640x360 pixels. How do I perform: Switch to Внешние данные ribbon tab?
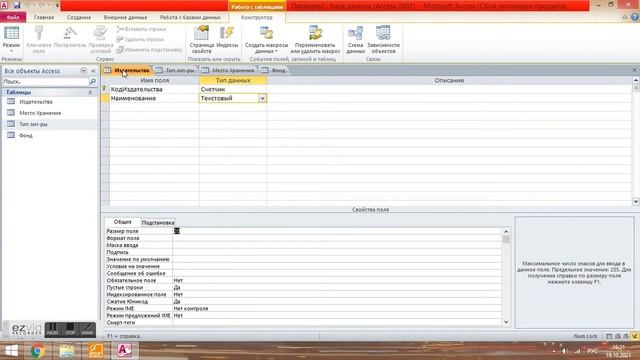125,18
